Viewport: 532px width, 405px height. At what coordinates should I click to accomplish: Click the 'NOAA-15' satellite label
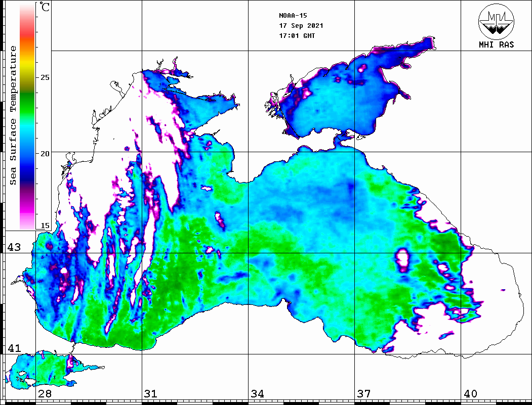tap(293, 16)
